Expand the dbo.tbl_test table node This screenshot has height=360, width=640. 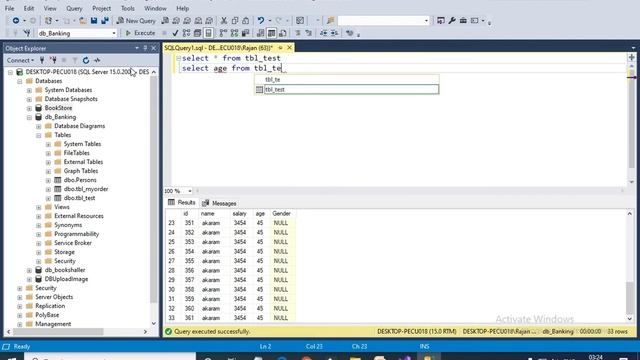click(48, 198)
